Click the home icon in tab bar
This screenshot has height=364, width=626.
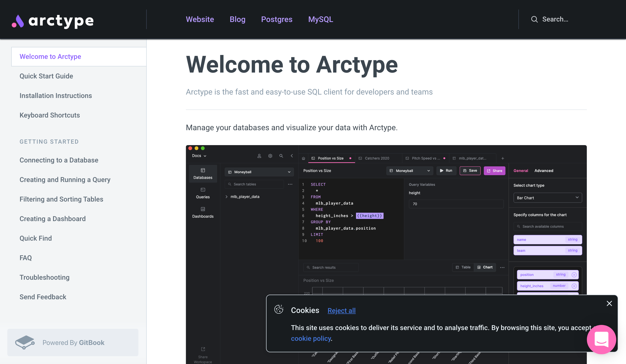click(x=303, y=158)
